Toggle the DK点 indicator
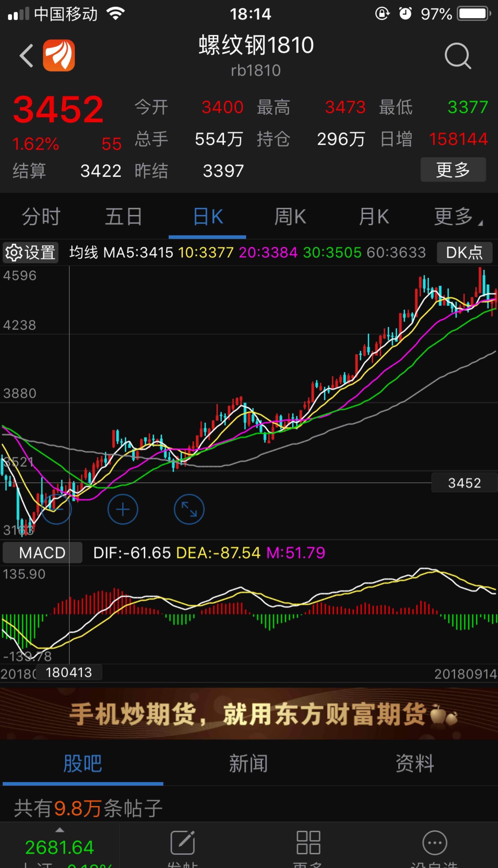 point(465,252)
